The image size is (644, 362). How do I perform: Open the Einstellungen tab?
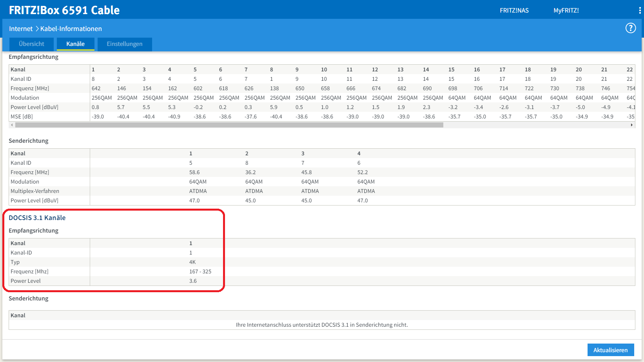click(x=124, y=44)
